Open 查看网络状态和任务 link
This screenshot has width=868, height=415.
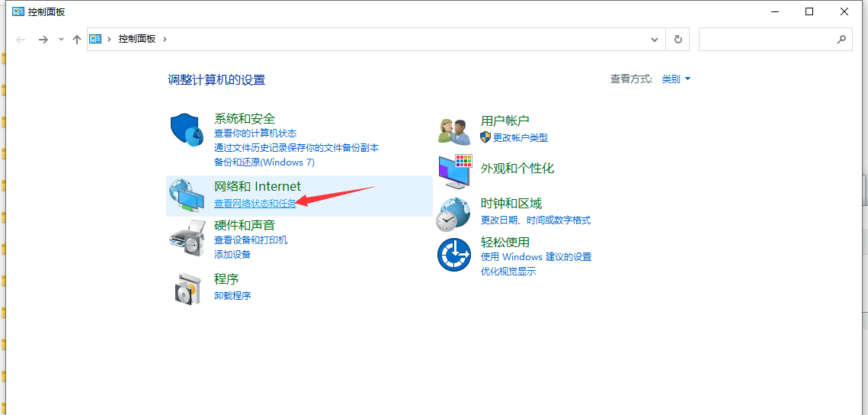pos(255,204)
